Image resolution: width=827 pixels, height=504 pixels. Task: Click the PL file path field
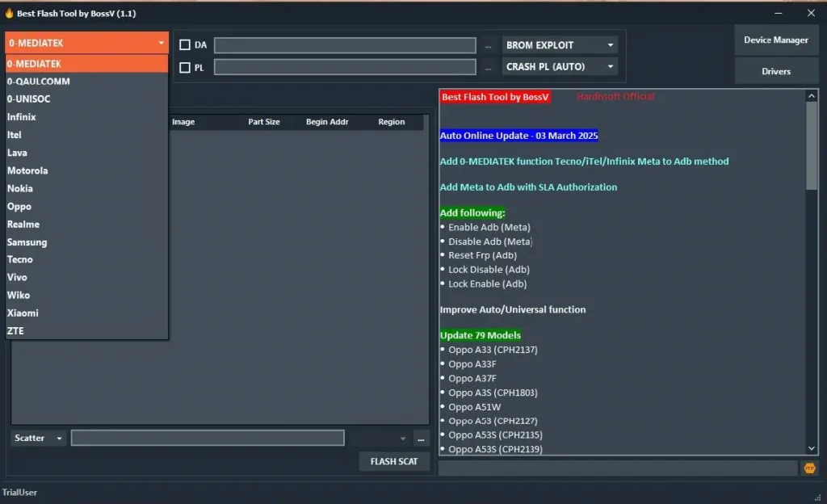(345, 67)
